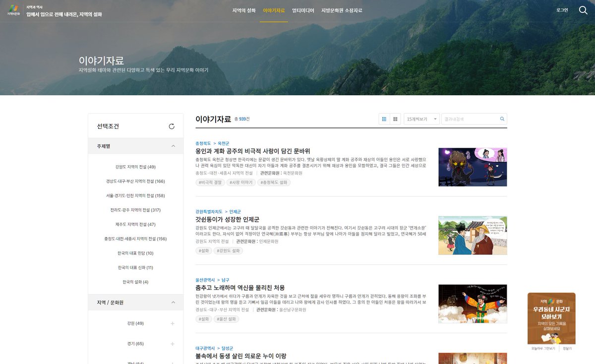Open the story 불속에서 동생 살린 의로운 누이 이랑
This screenshot has width=595, height=364.
[x=241, y=356]
